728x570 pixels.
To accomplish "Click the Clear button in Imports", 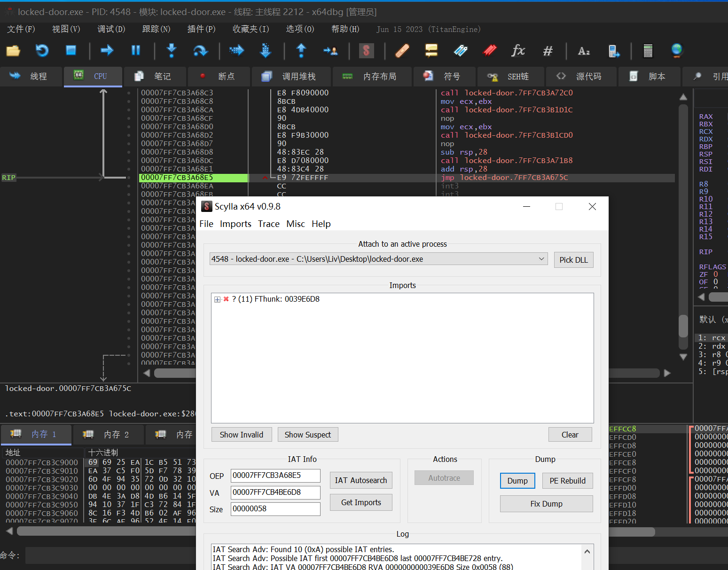I will [x=570, y=435].
